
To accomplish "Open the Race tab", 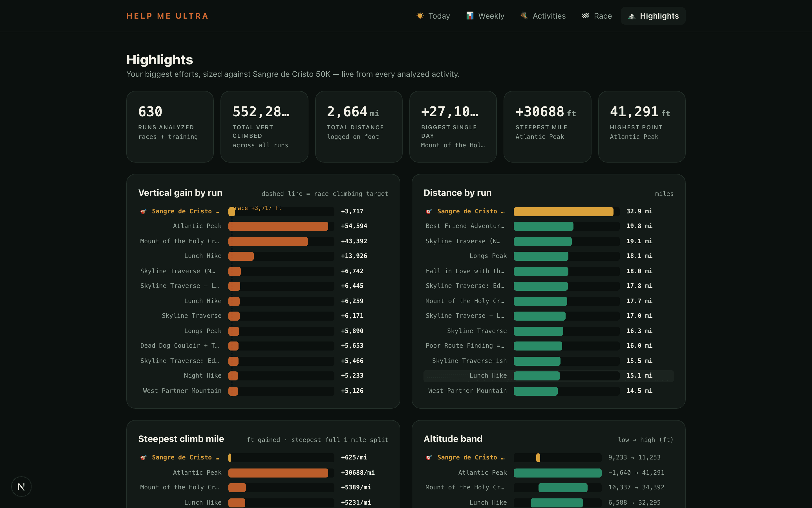I will point(597,16).
